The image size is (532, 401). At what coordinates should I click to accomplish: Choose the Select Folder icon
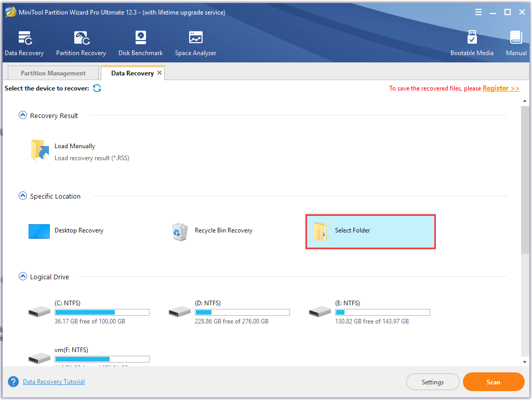[320, 231]
